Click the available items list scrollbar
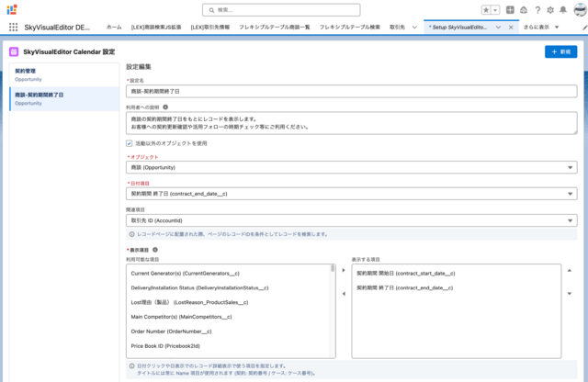Screen dimensions: 588x382 [333, 311]
